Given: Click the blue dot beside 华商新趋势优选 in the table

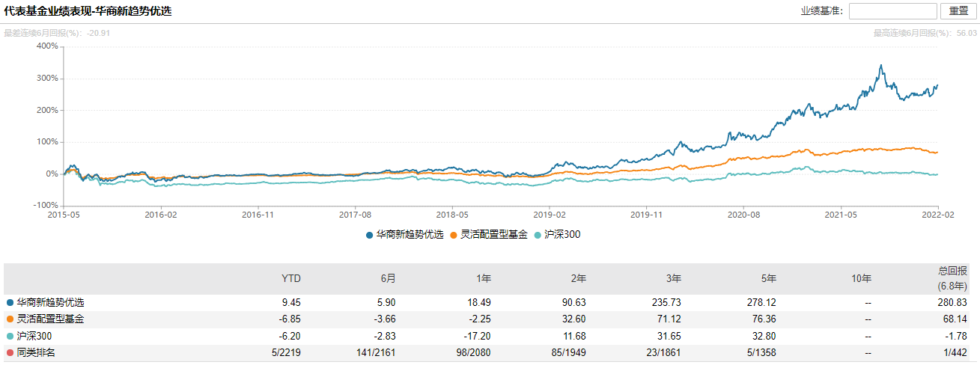Looking at the screenshot, I should pyautogui.click(x=10, y=303).
